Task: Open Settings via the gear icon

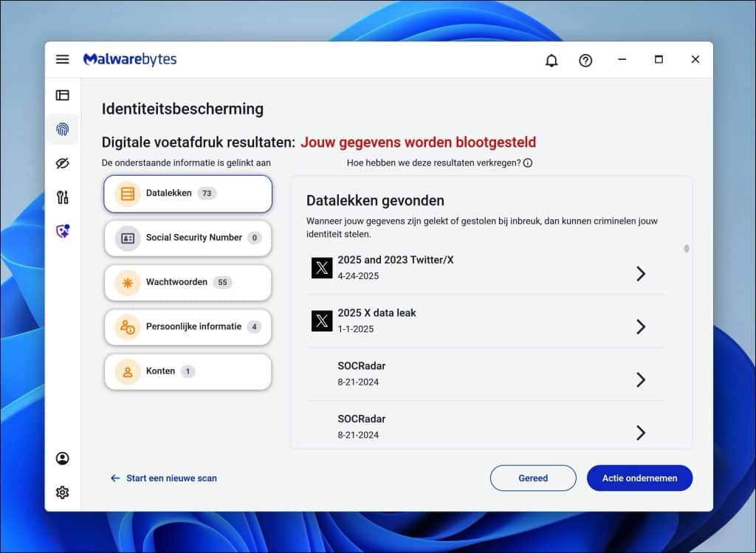Action: [x=62, y=492]
